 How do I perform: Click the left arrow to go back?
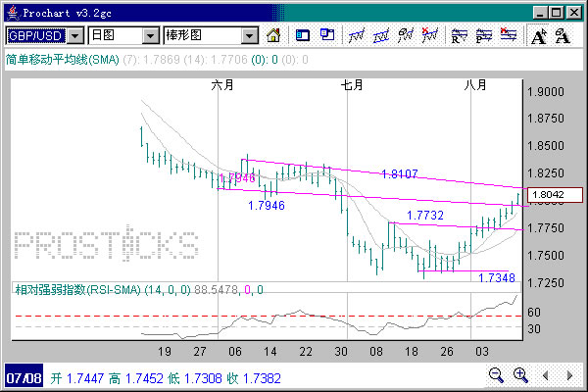click(546, 375)
